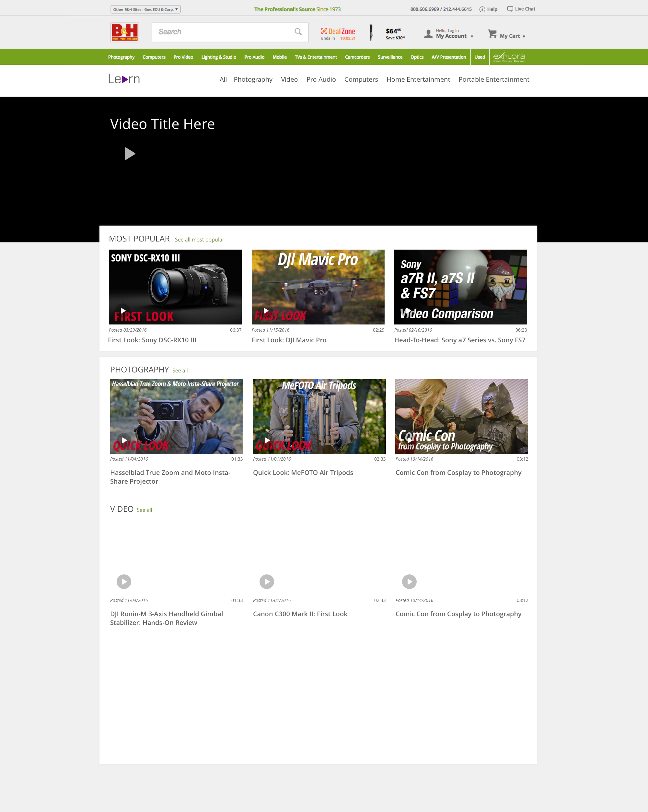Click the search magnifier icon
This screenshot has height=812, width=648.
[x=298, y=32]
